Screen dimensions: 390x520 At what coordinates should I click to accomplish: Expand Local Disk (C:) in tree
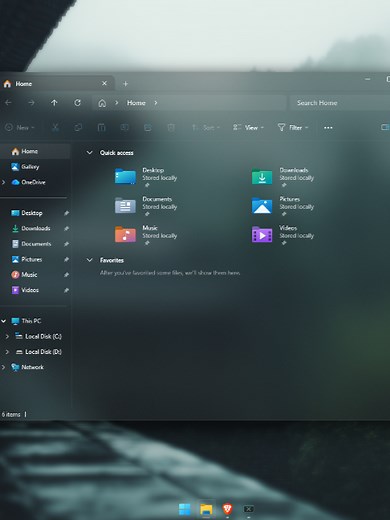pyautogui.click(x=7, y=337)
